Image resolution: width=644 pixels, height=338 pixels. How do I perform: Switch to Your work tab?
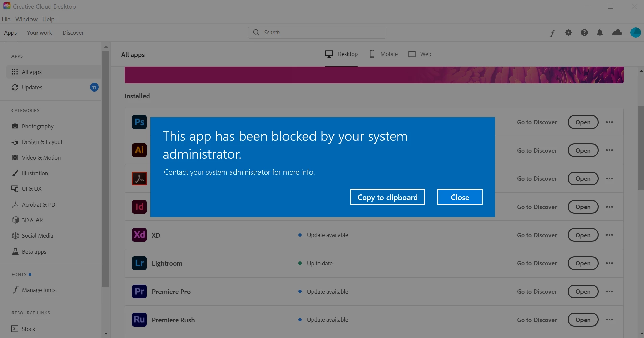40,33
